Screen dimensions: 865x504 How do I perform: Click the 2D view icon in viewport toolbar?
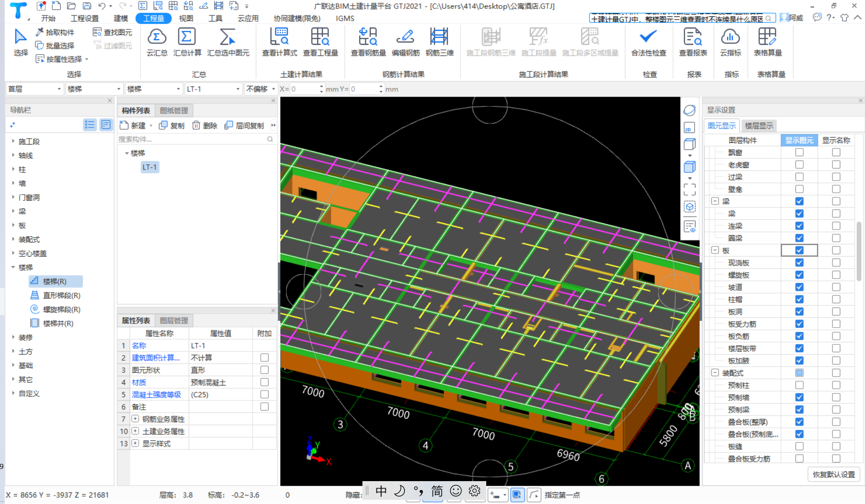pyautogui.click(x=689, y=128)
